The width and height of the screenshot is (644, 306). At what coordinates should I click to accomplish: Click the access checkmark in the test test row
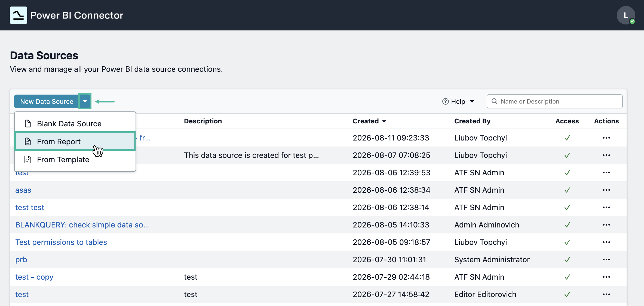click(x=567, y=207)
